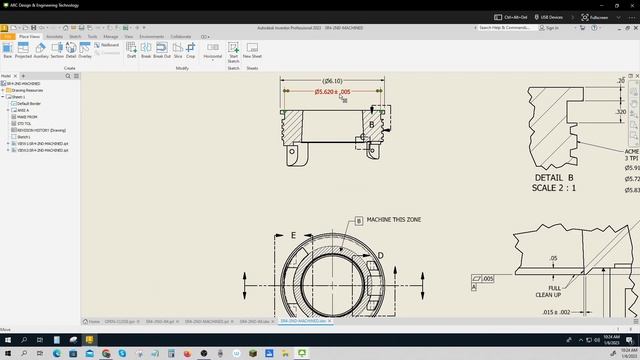640x360 pixels.
Task: Open Chrome from the taskbar
Action: click(106, 353)
